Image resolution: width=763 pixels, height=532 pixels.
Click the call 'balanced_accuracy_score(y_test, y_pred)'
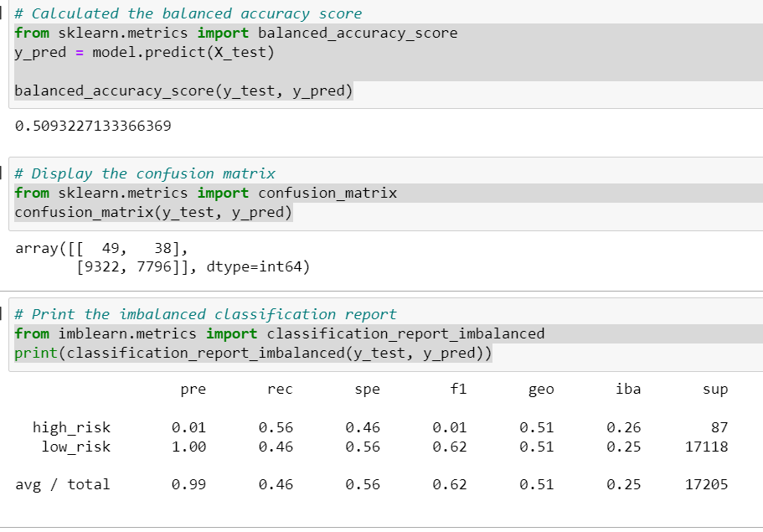(183, 91)
